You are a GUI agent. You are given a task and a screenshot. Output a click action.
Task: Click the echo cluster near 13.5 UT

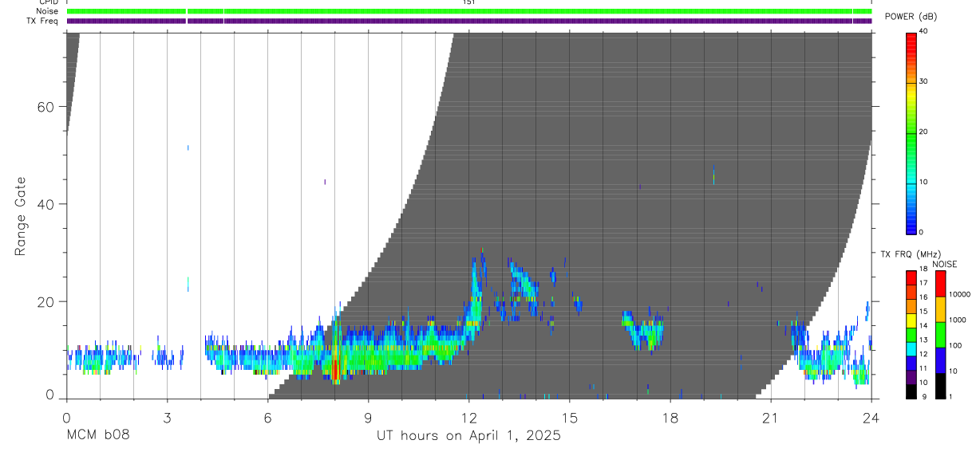coord(523,287)
